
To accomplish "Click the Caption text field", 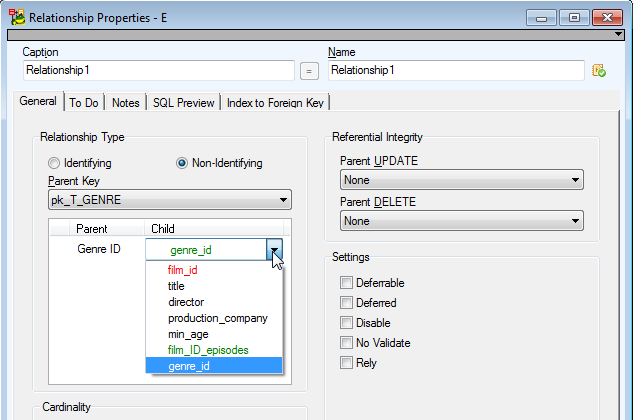I will pyautogui.click(x=158, y=70).
